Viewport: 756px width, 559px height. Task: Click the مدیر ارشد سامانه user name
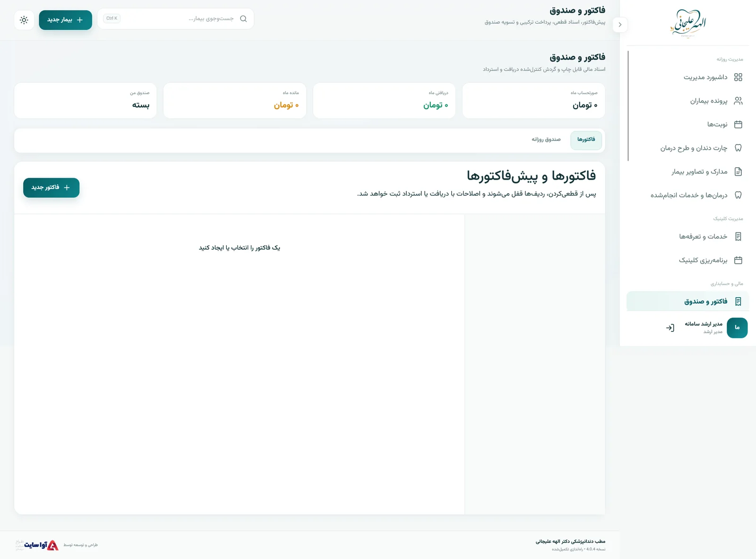704,324
